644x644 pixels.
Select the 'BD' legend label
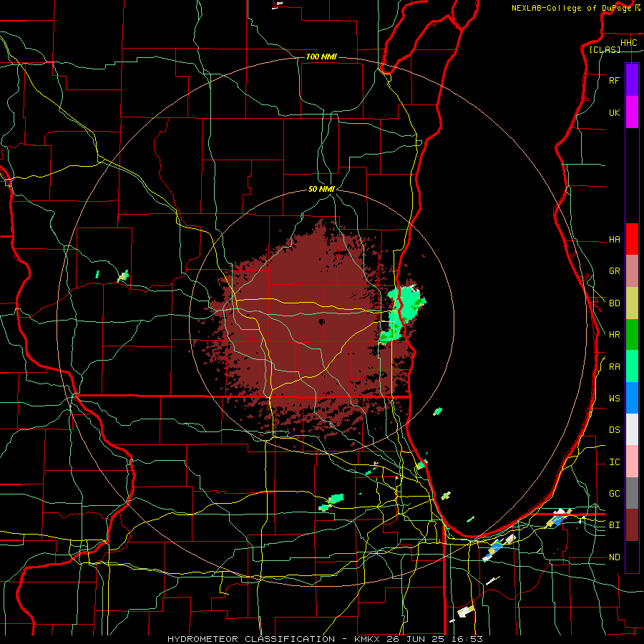(614, 303)
